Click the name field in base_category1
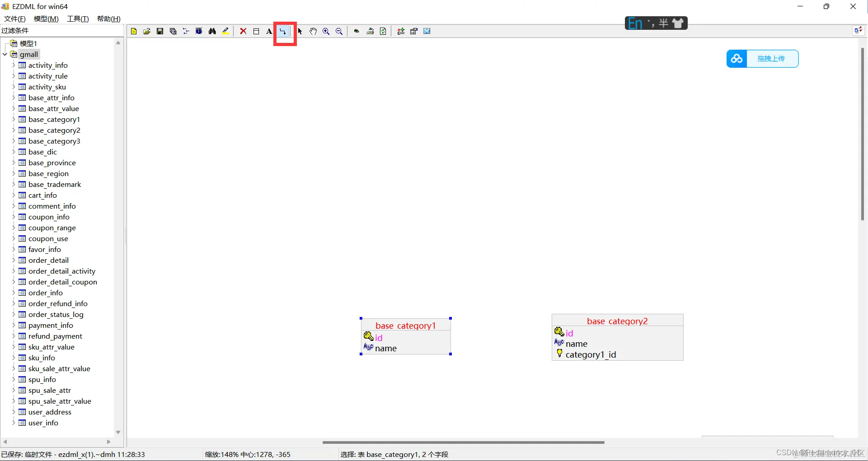Image resolution: width=868 pixels, height=461 pixels. pyautogui.click(x=386, y=348)
